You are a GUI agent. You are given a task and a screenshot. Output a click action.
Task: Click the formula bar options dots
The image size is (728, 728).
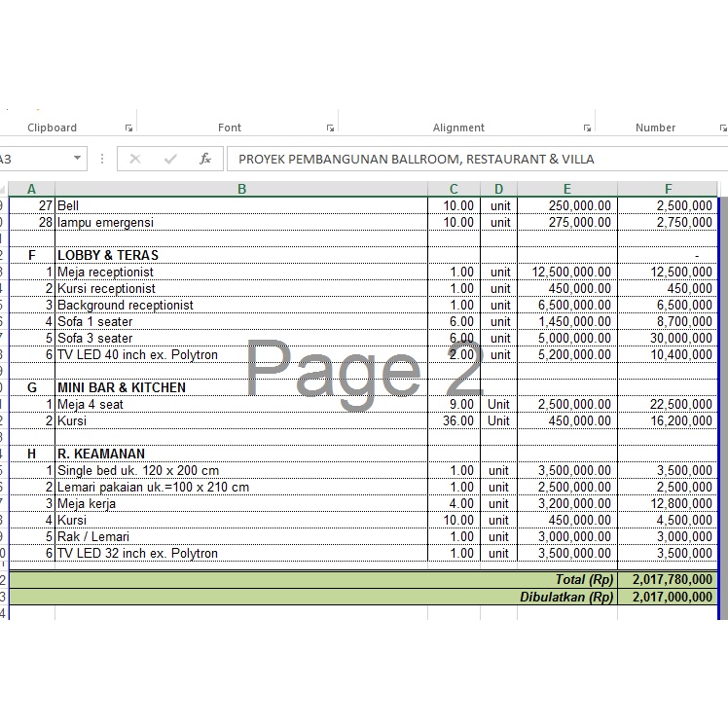[x=102, y=159]
